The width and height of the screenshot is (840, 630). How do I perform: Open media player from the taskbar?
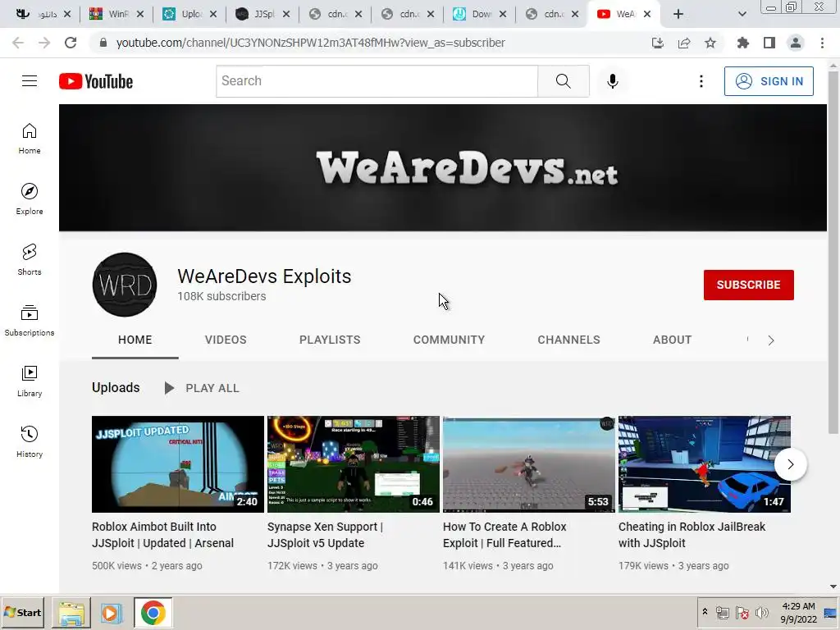point(112,613)
